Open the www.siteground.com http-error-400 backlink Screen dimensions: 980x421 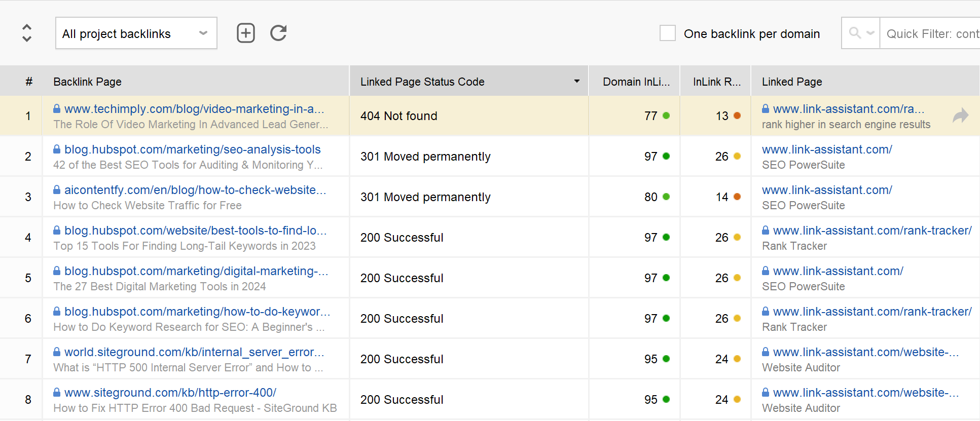coord(170,393)
